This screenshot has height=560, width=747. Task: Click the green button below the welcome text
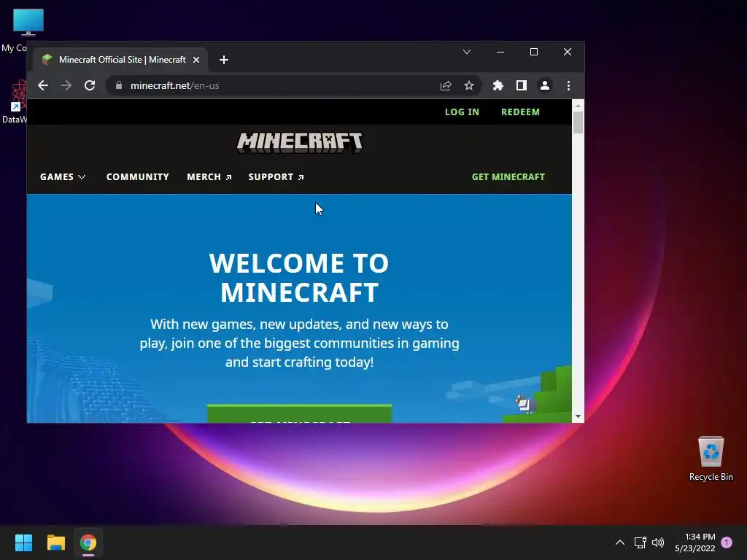pos(300,413)
